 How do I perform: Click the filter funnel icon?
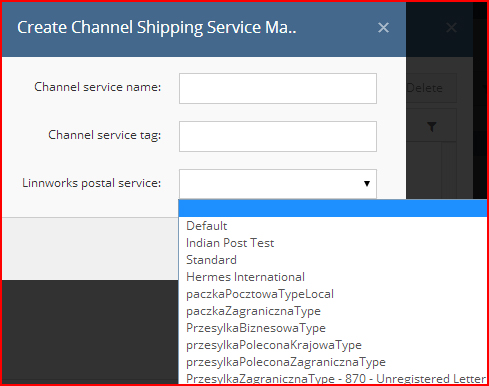point(432,127)
